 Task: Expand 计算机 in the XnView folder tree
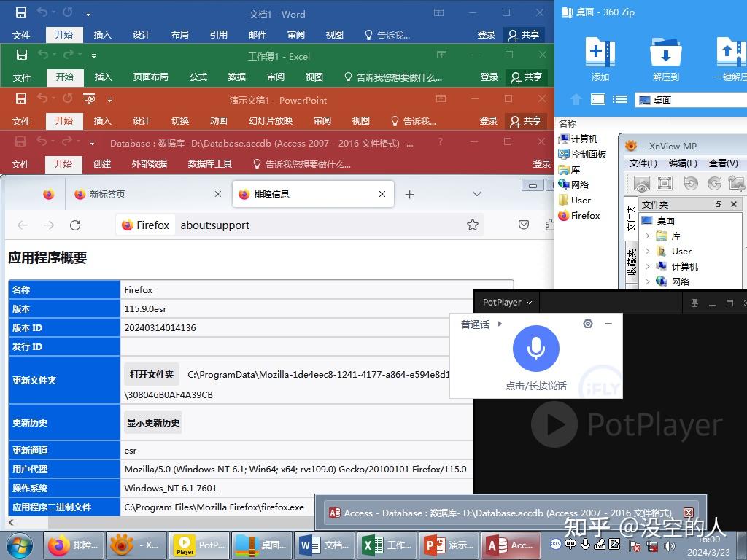pyautogui.click(x=648, y=266)
